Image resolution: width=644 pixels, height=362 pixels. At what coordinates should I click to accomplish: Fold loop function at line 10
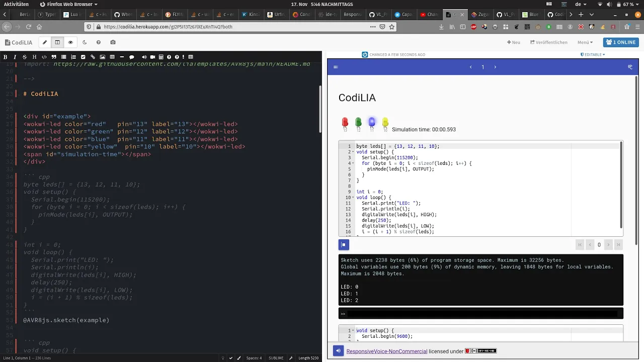(x=353, y=198)
